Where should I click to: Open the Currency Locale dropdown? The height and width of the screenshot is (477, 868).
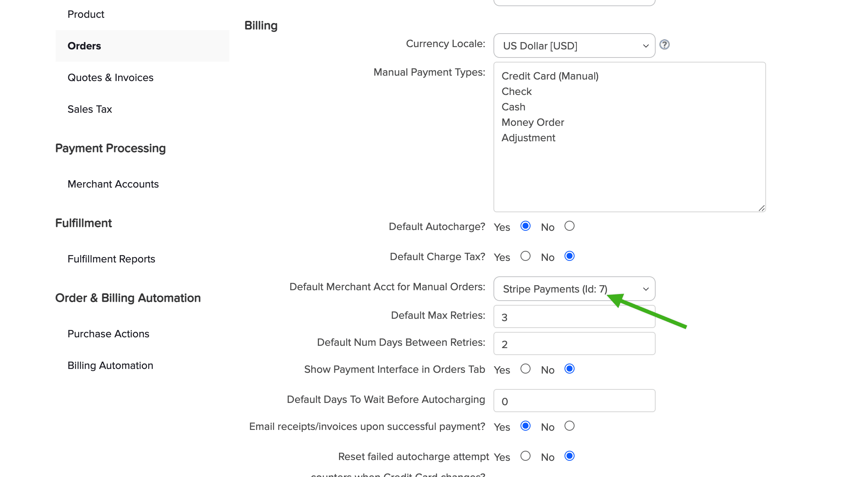[574, 46]
